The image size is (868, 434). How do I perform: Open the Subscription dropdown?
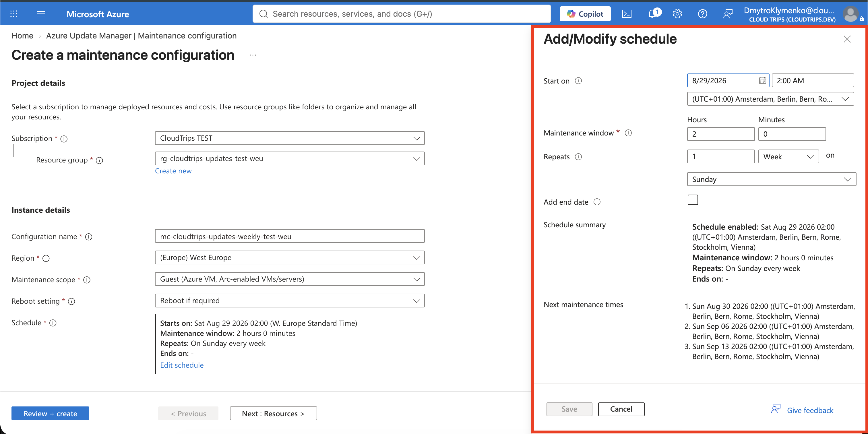coord(289,138)
